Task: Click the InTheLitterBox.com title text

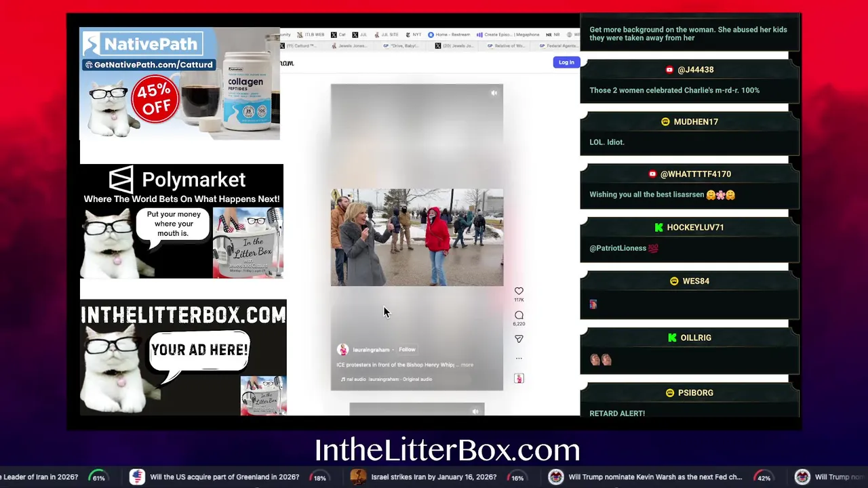Action: click(447, 450)
